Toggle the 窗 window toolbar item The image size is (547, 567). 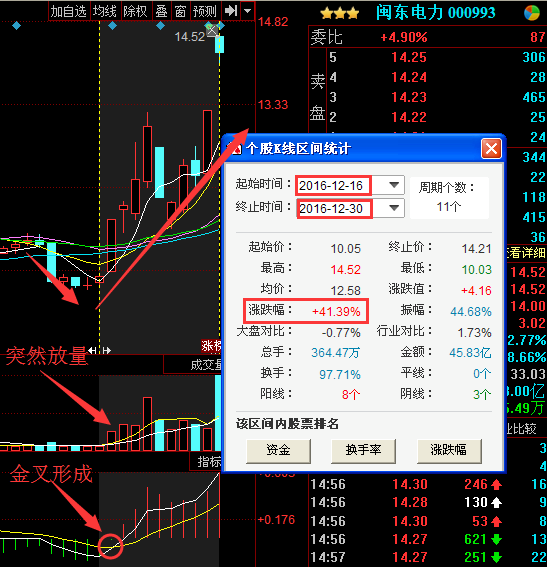(180, 11)
